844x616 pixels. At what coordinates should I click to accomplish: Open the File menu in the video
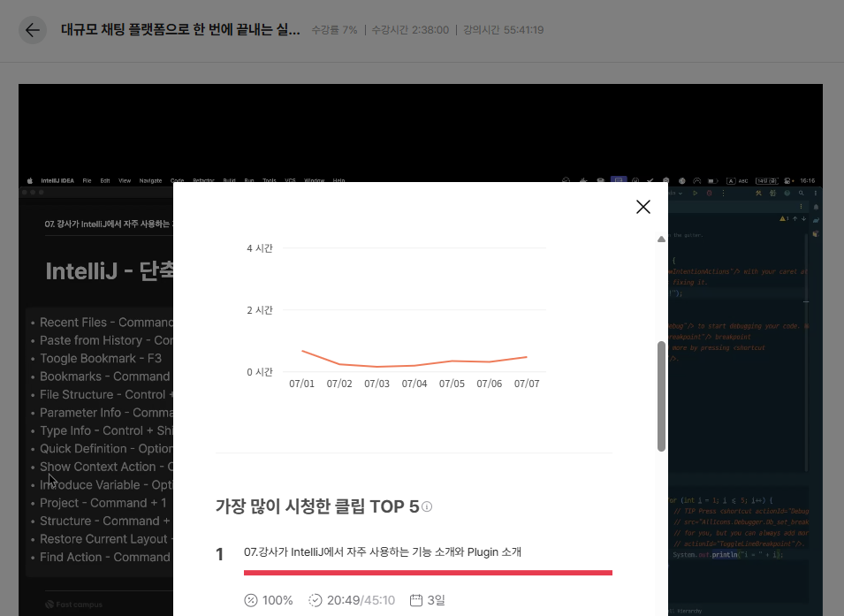pos(87,181)
